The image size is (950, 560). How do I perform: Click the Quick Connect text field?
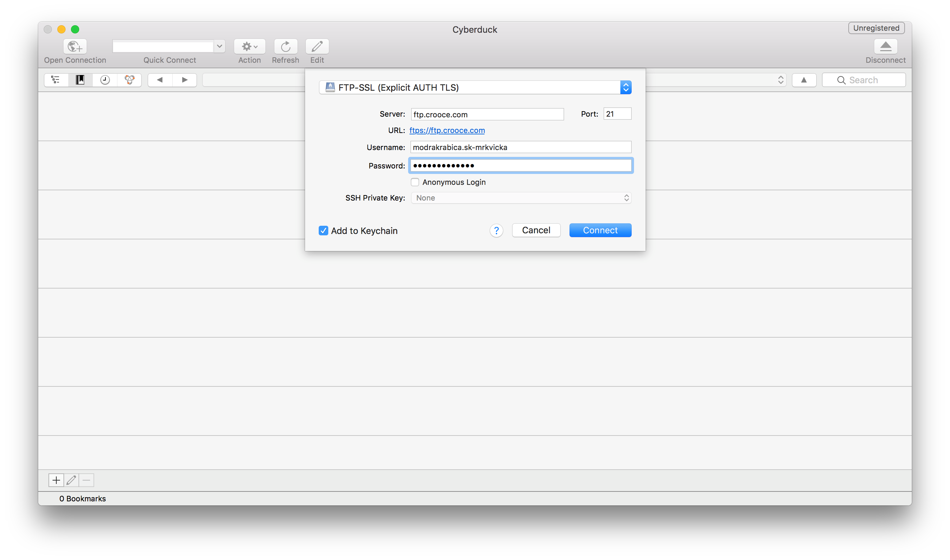point(163,46)
